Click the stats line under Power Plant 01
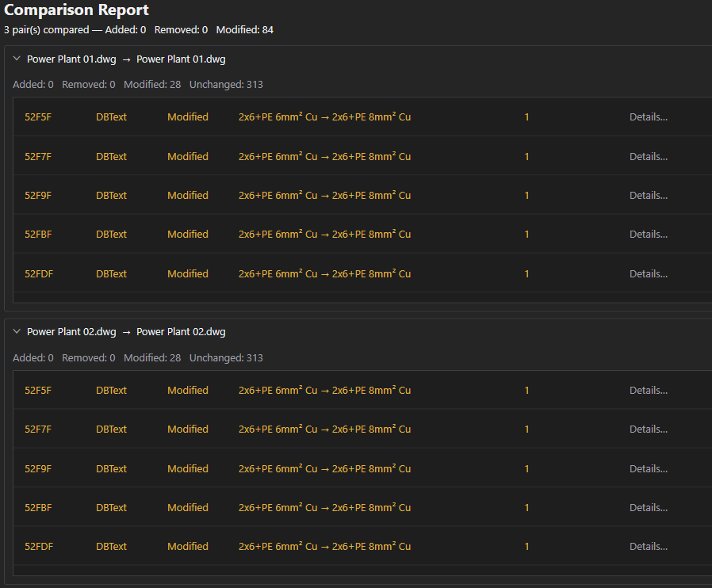This screenshot has width=712, height=588. coord(138,85)
